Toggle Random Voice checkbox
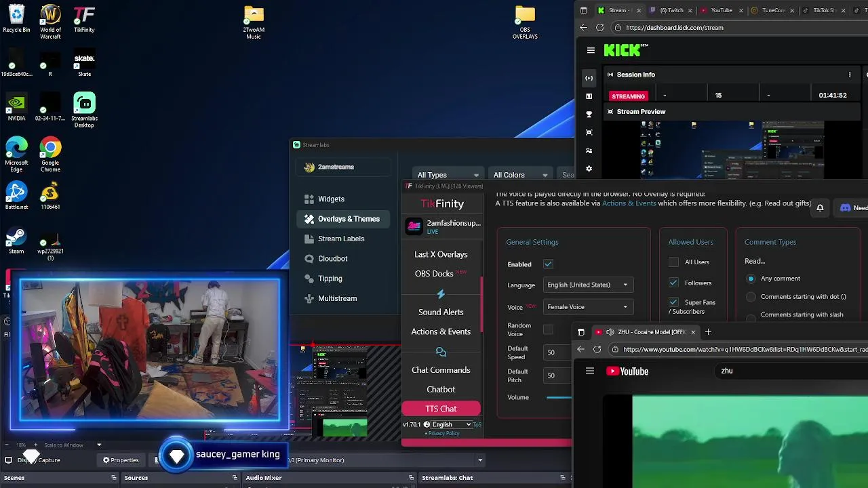Screen dimensions: 868x488 [548, 330]
